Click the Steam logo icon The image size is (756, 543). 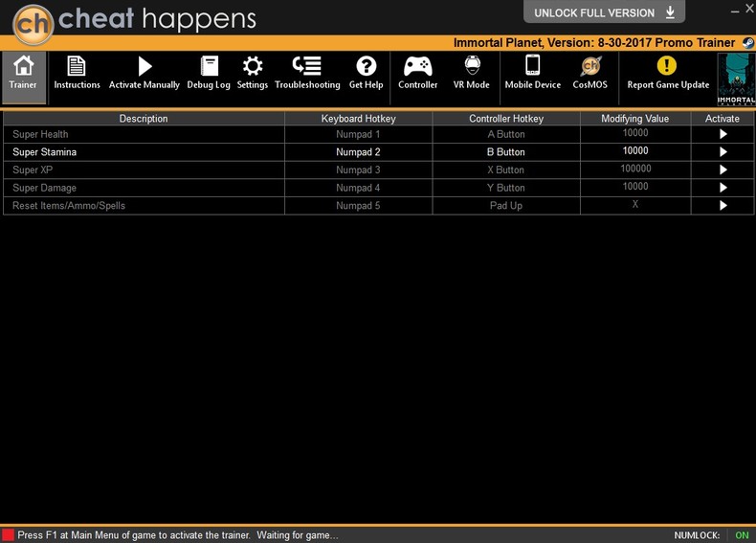tap(748, 43)
